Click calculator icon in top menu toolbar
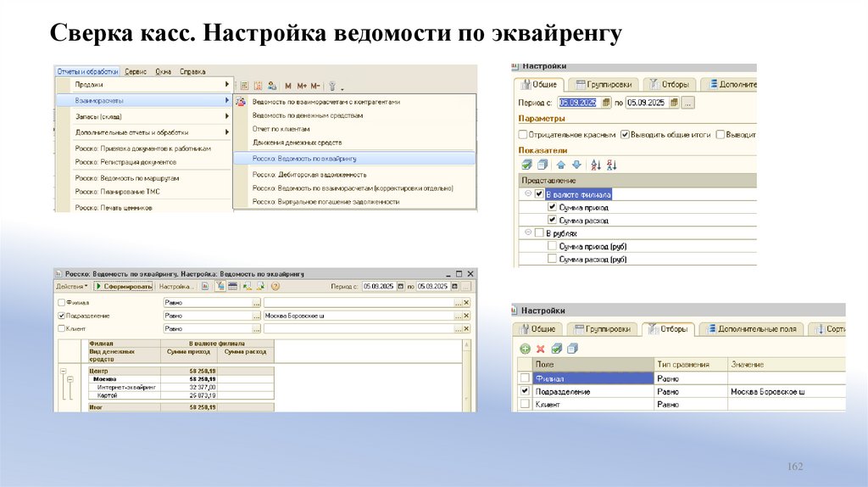The width and height of the screenshot is (868, 487). pos(244,86)
